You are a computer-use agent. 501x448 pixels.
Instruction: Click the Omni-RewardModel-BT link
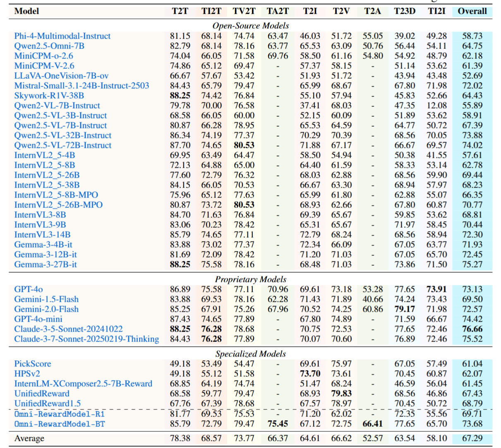point(60,424)
